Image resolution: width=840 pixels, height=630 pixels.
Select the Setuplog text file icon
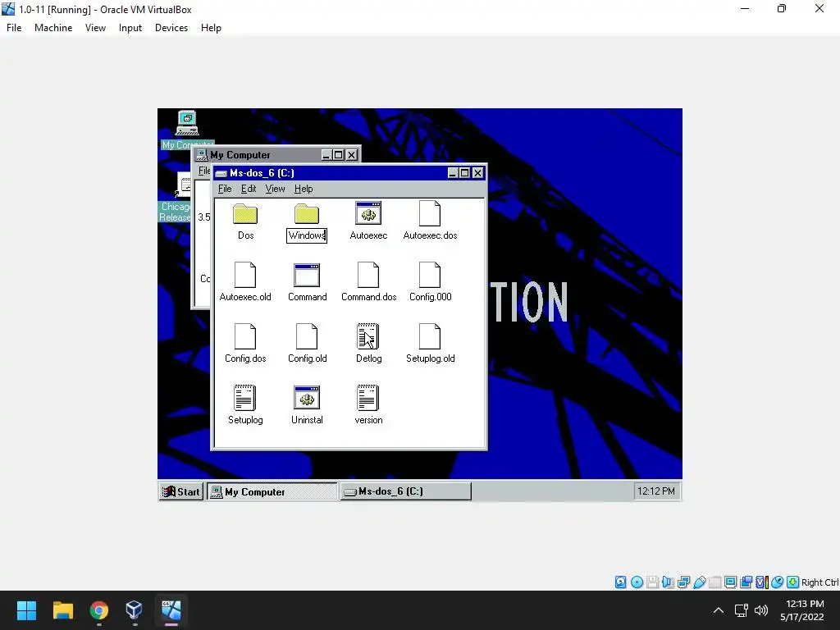pos(245,398)
